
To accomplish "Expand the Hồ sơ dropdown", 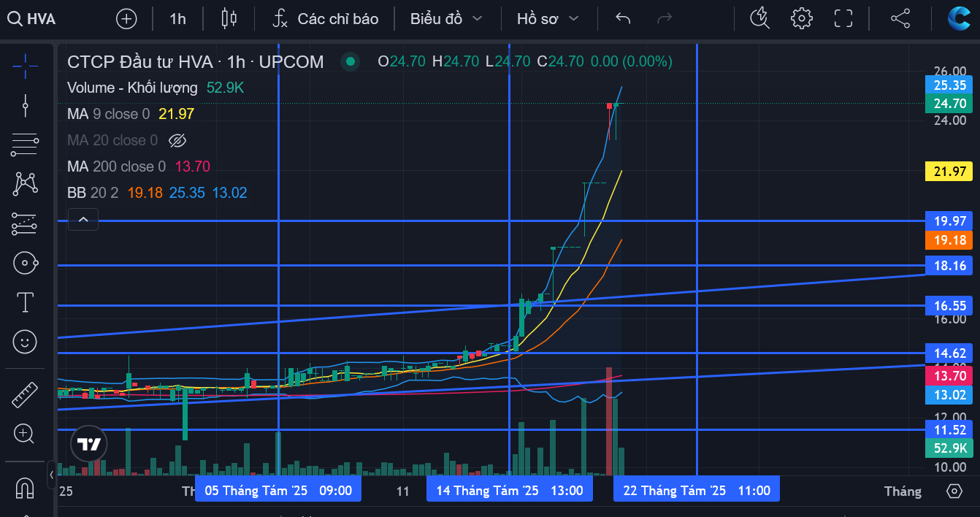I will pyautogui.click(x=548, y=19).
